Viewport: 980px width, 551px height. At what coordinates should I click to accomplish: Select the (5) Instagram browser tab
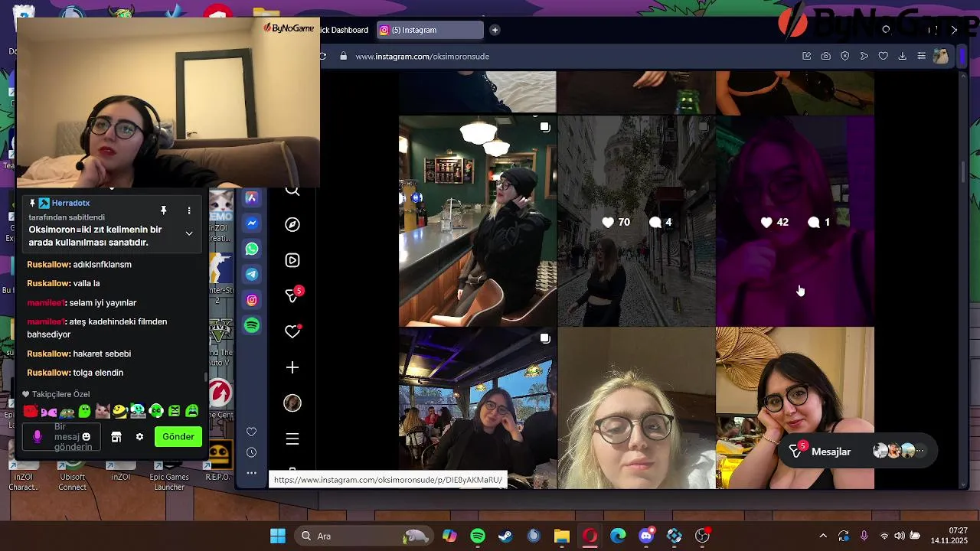tap(430, 30)
